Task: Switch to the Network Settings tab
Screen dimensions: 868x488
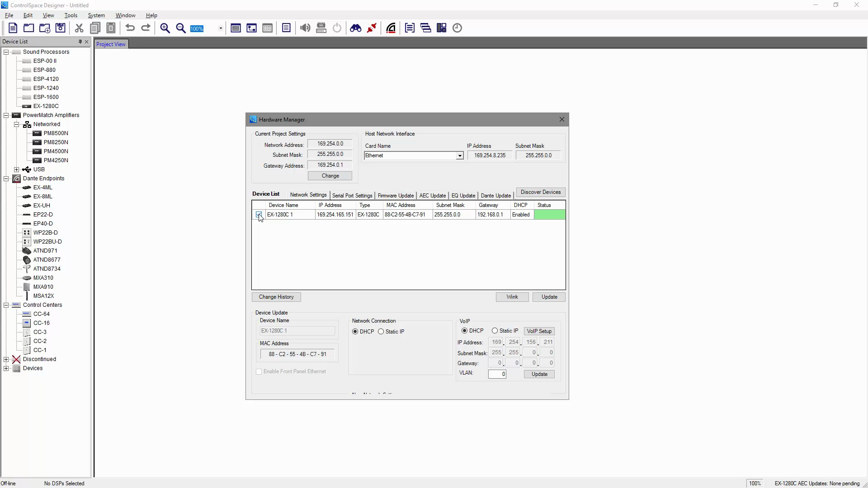Action: (x=308, y=195)
